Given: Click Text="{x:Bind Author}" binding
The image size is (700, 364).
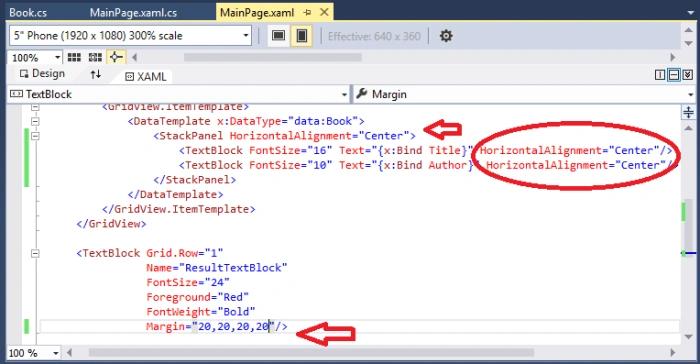Looking at the screenshot, I should pyautogui.click(x=409, y=165).
